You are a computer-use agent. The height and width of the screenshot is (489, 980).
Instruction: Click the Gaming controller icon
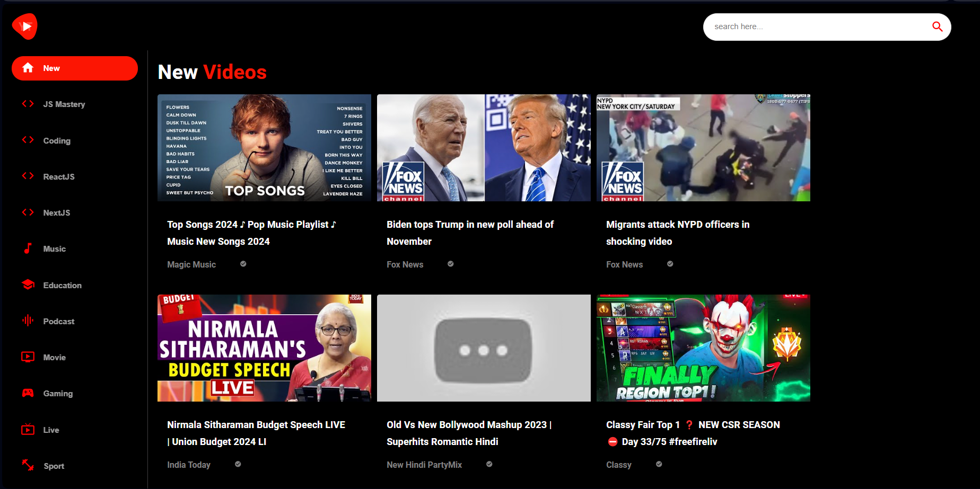tap(28, 393)
